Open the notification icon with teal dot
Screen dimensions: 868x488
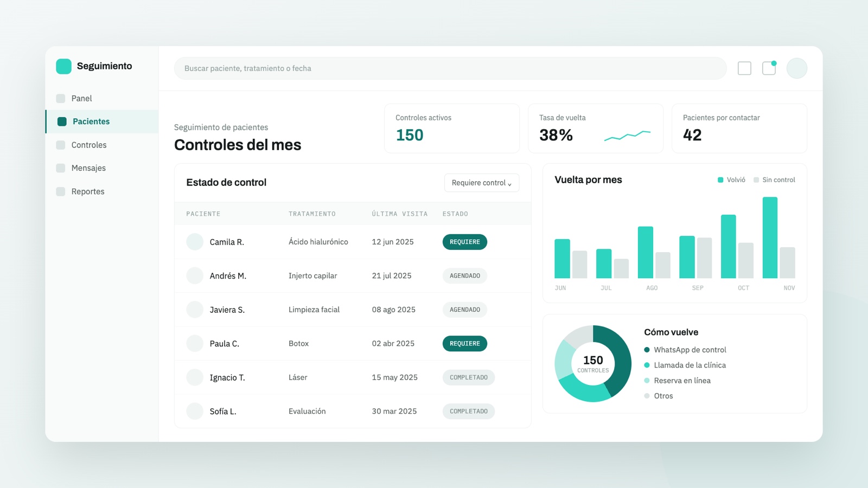point(769,68)
